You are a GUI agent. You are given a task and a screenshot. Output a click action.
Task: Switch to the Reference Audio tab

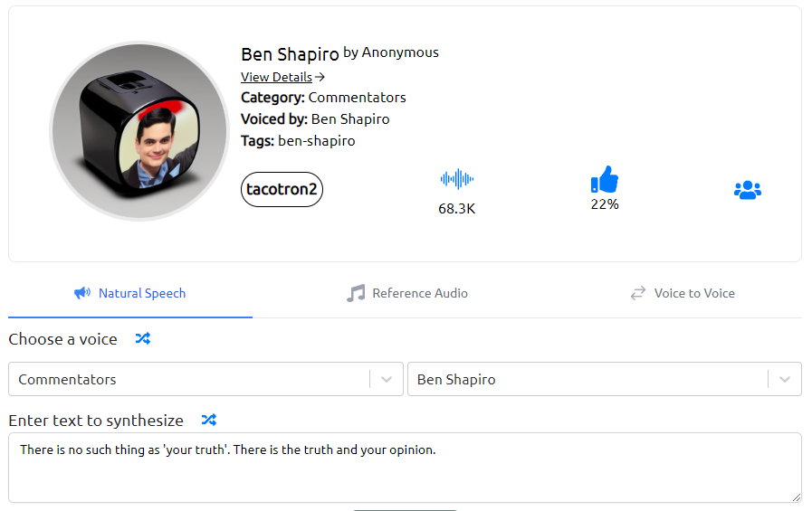tap(407, 293)
